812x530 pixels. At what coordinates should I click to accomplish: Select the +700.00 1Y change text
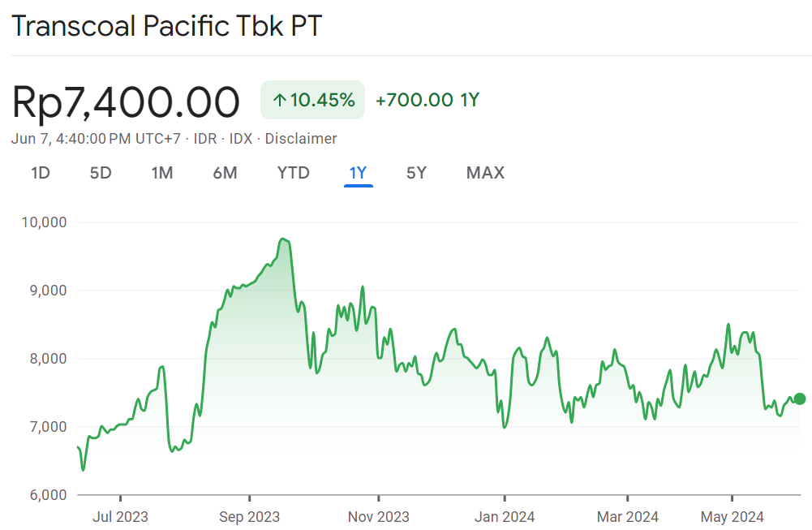[x=428, y=99]
